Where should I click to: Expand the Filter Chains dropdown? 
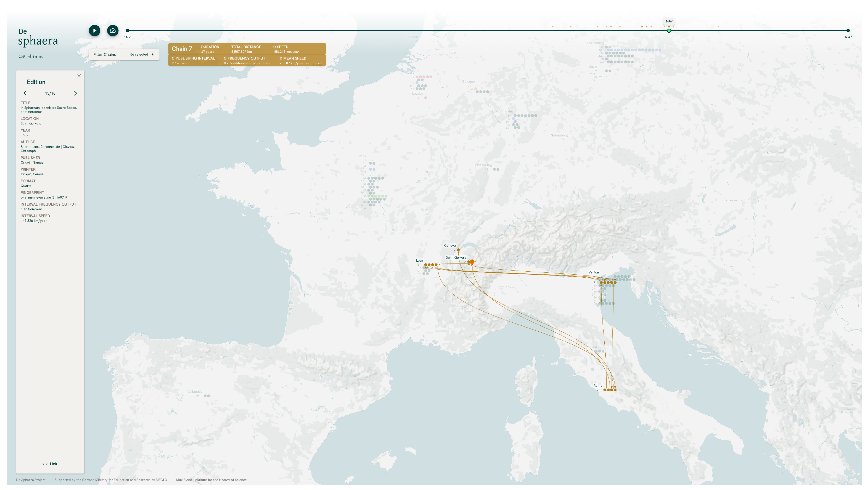[104, 55]
